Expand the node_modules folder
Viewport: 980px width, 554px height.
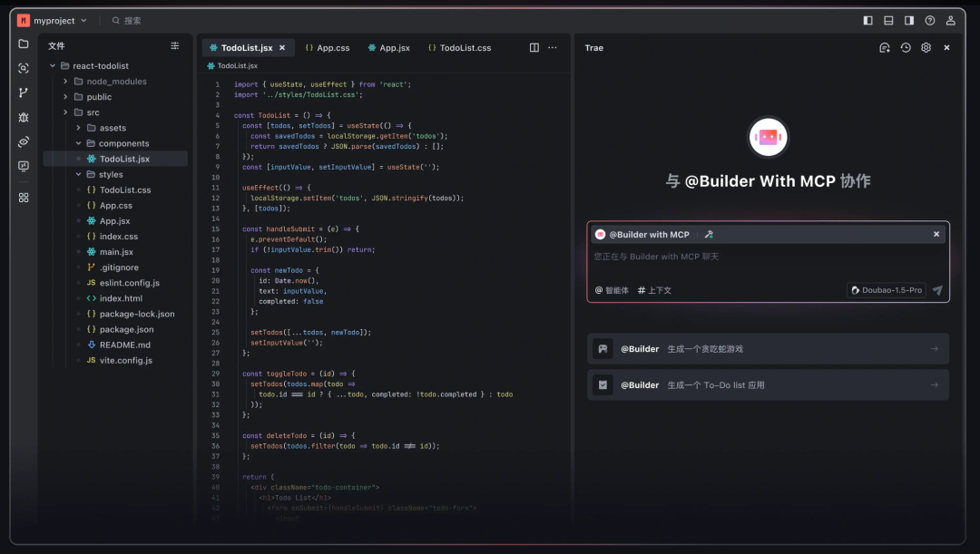pyautogui.click(x=65, y=82)
